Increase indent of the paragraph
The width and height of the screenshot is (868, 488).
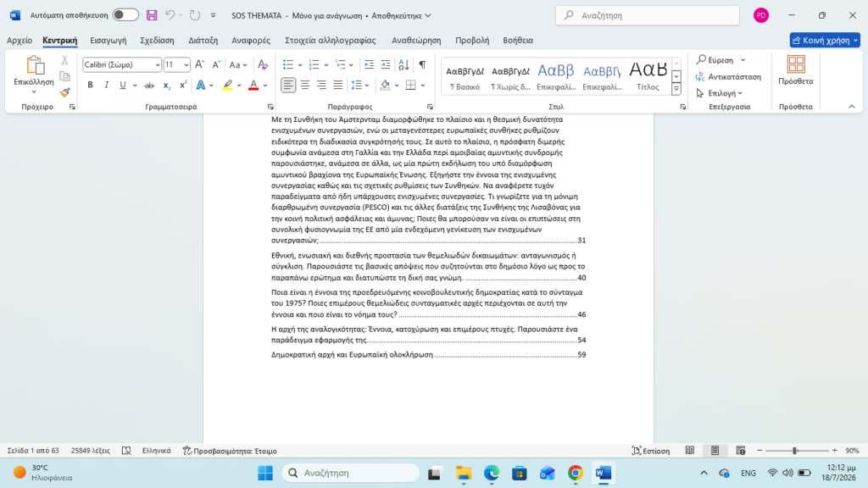pyautogui.click(x=386, y=64)
